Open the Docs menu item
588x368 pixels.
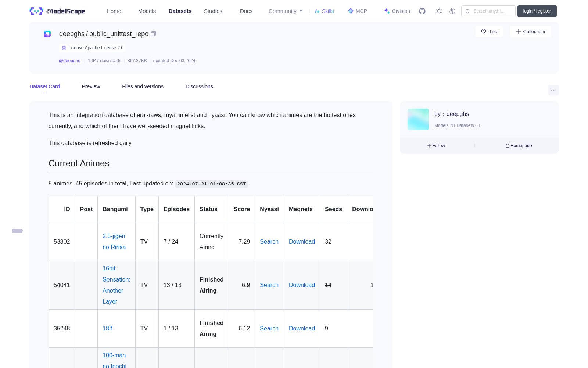(246, 11)
